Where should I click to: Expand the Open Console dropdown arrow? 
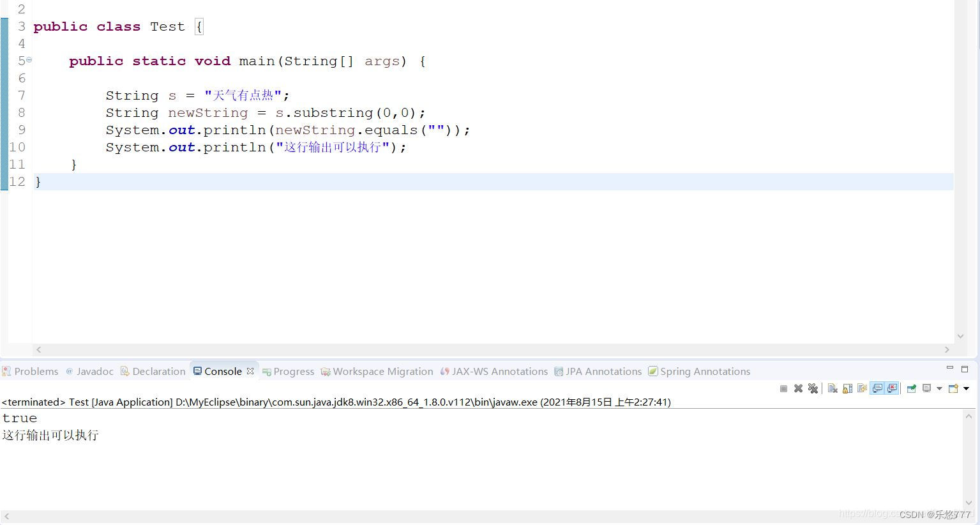point(967,388)
